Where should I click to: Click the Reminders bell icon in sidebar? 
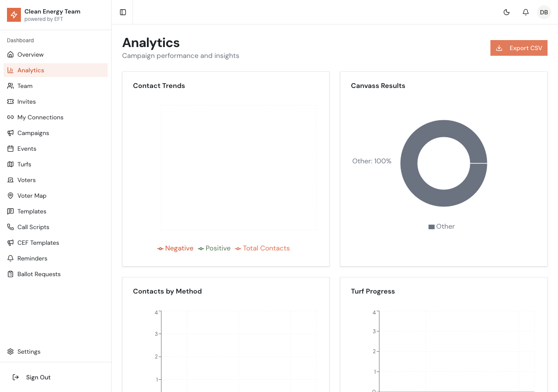click(x=10, y=258)
